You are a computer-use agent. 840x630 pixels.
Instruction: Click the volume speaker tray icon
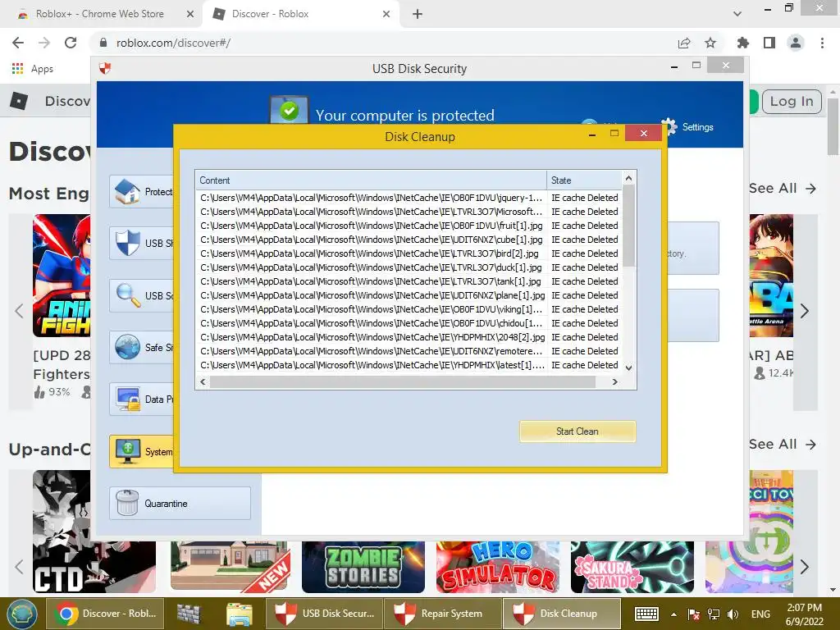(733, 614)
